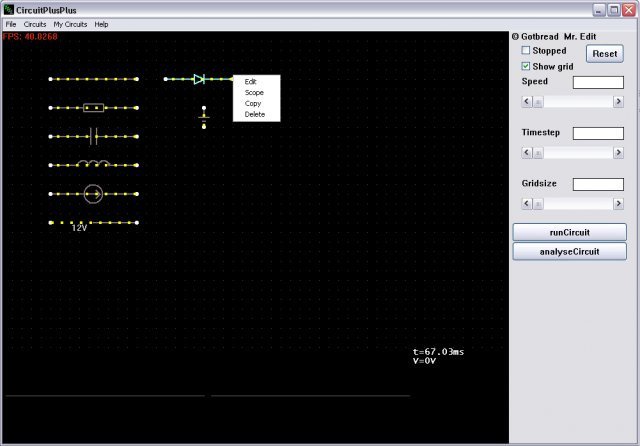Click the t=67.03ms readout
The image size is (640, 446).
click(438, 352)
